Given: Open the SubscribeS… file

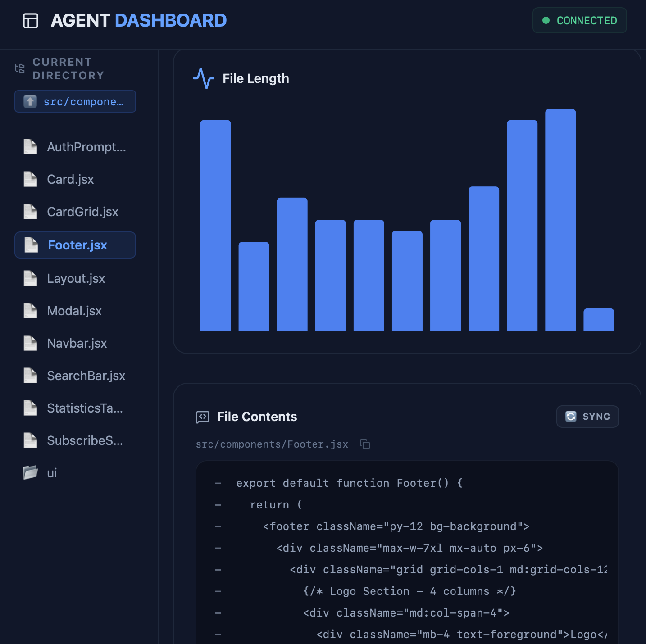Looking at the screenshot, I should pyautogui.click(x=75, y=440).
